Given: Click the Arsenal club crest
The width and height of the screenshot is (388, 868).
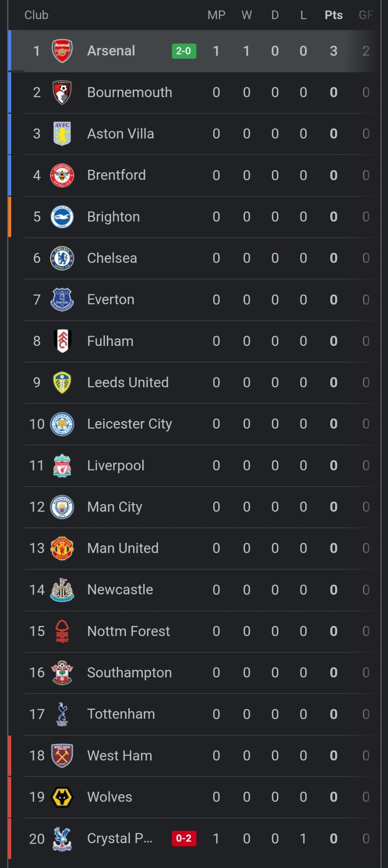Looking at the screenshot, I should 62,51.
